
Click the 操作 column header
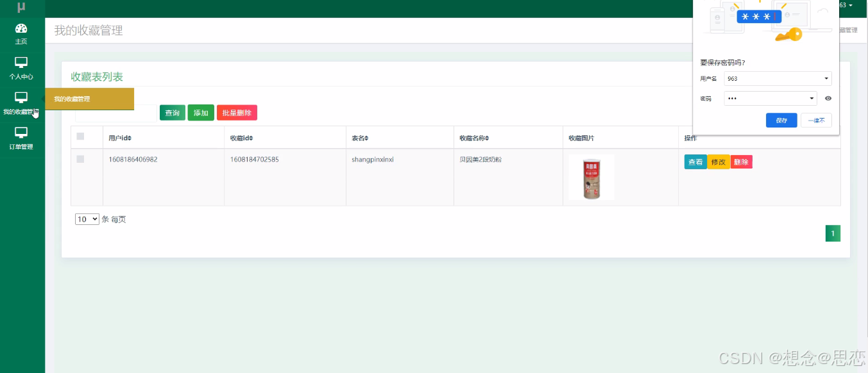click(690, 138)
